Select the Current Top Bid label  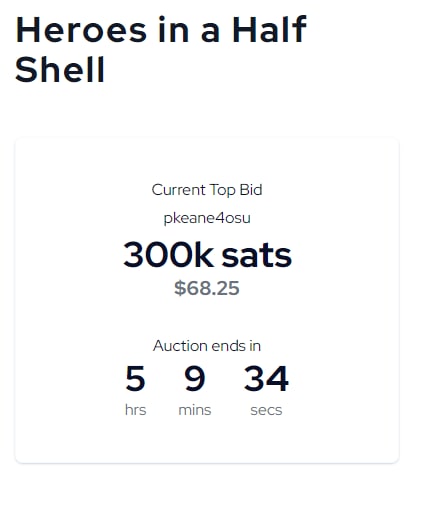coord(207,190)
